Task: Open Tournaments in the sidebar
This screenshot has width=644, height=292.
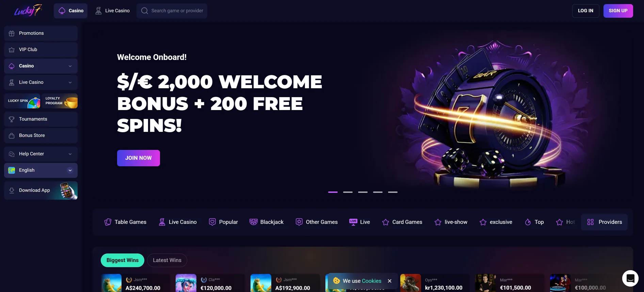Action: tap(41, 119)
